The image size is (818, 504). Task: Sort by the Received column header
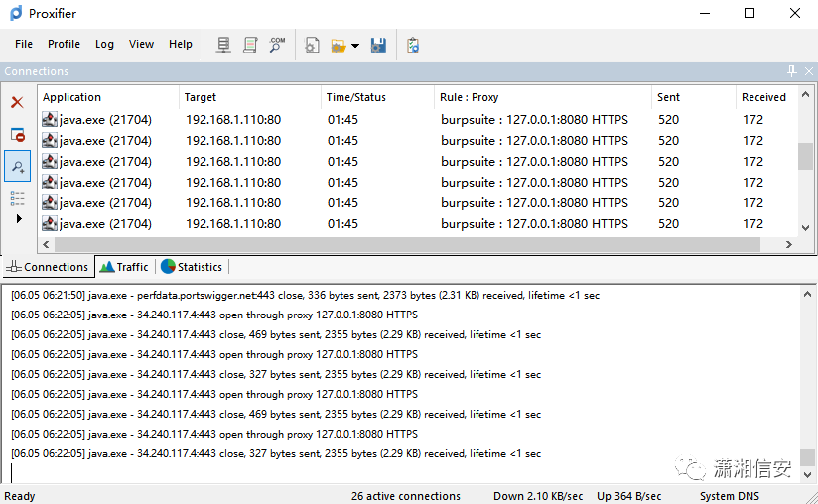tap(766, 97)
